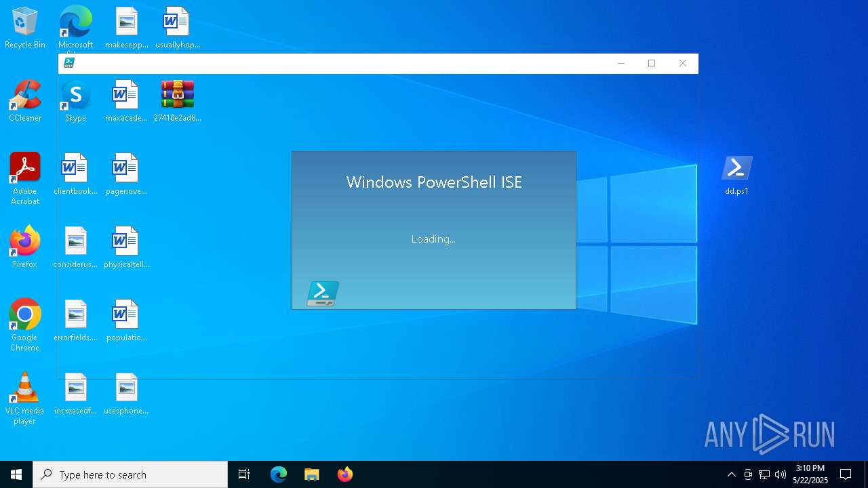Minimize the PowerShell ISE window
Viewport: 868px width, 488px height.
[620, 63]
